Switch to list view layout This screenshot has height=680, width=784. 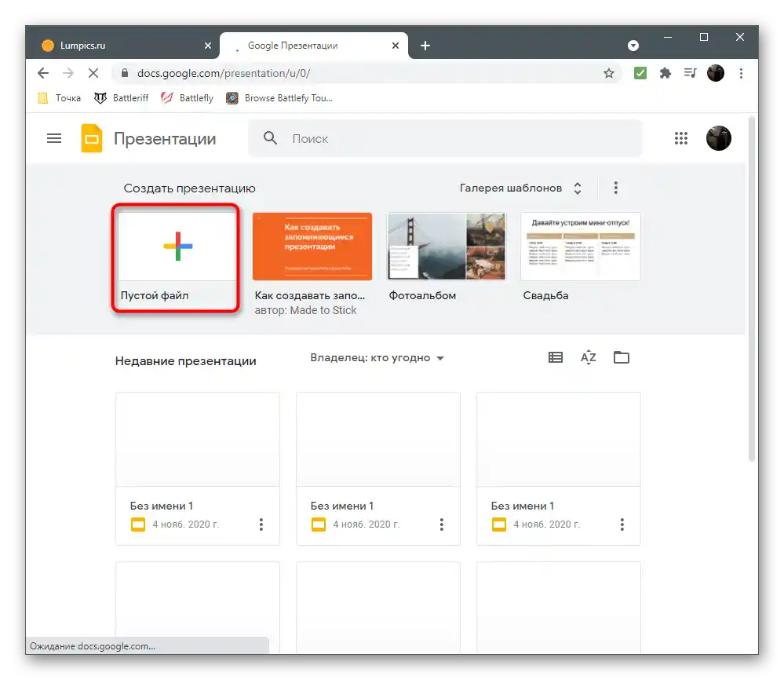pos(556,357)
